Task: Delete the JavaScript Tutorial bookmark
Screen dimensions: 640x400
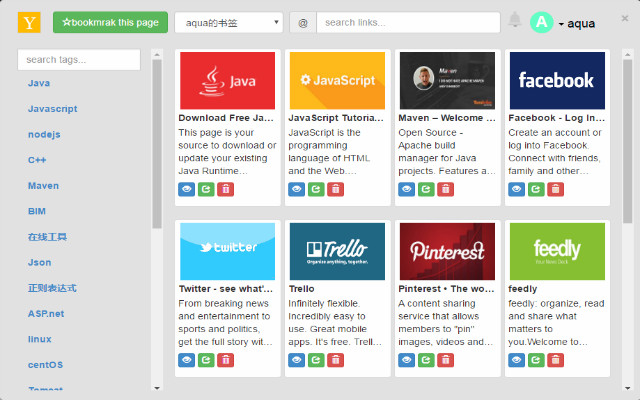Action: coord(336,189)
